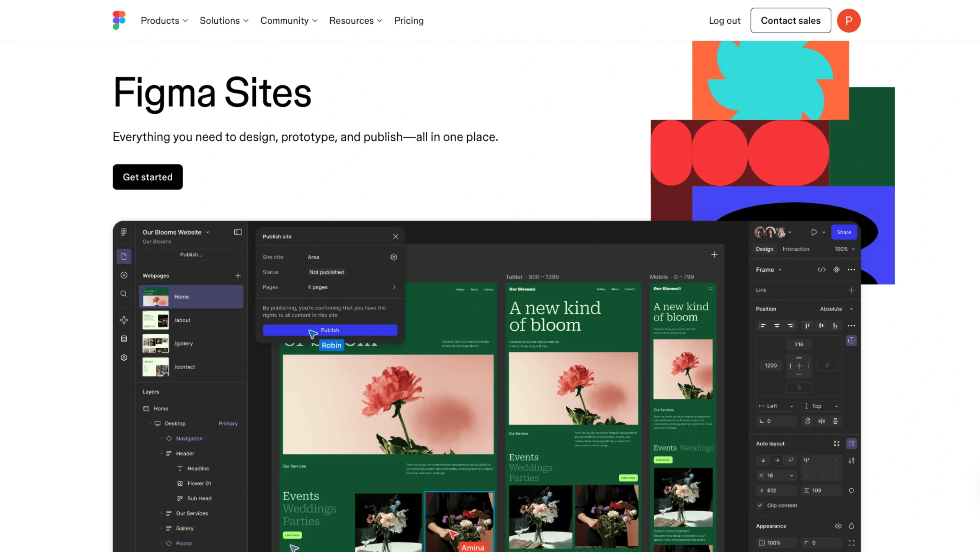Select the Pages panel icon in left toolbar
Screen dimensions: 980x552
click(124, 256)
